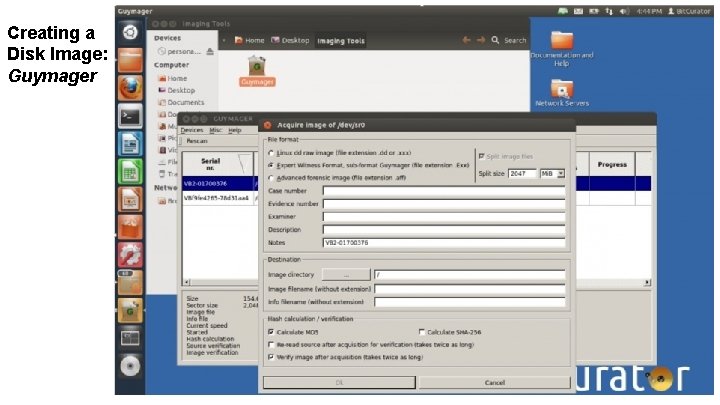
Task: Open the Help menu in Guymager
Action: pyautogui.click(x=235, y=130)
